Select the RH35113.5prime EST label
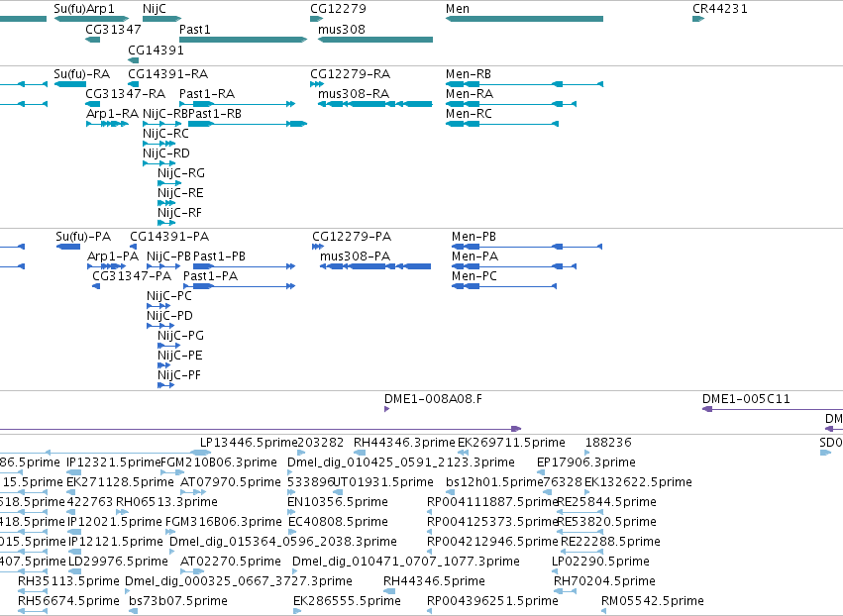Image resolution: width=843 pixels, height=616 pixels. (68, 581)
